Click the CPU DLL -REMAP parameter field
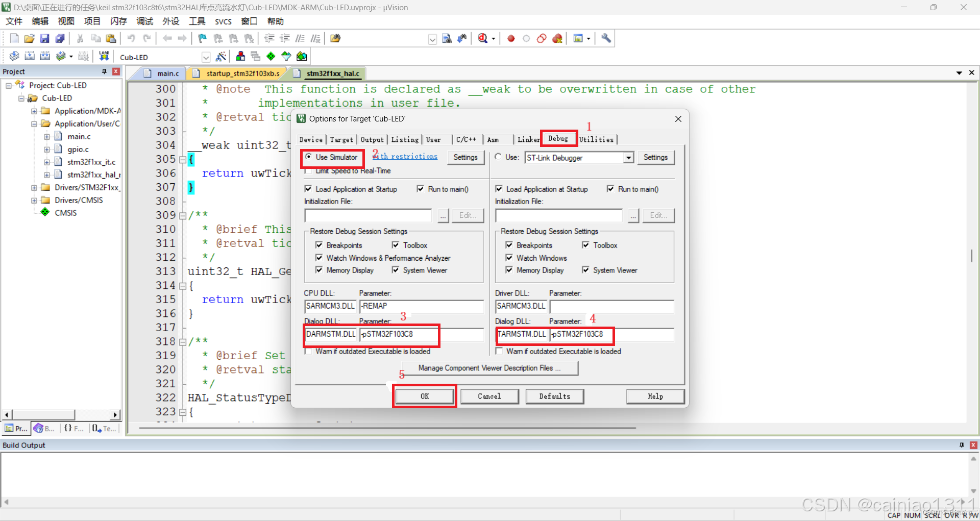 (422, 306)
